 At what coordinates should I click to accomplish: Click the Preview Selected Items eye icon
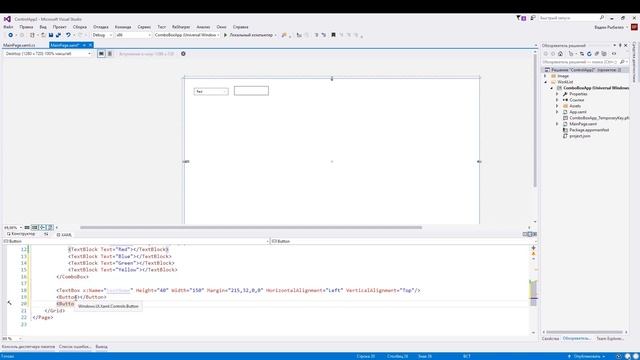pos(614,53)
